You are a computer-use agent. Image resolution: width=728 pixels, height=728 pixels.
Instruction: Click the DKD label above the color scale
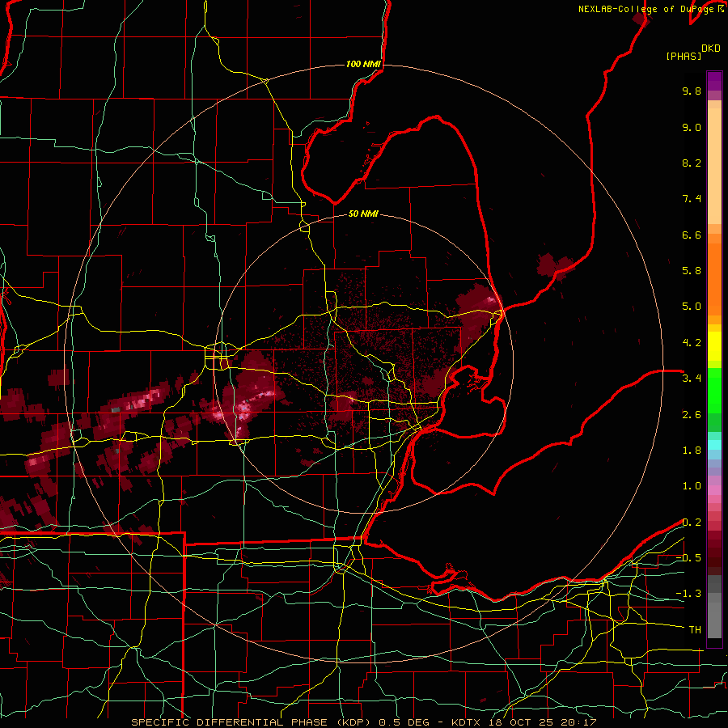711,49
